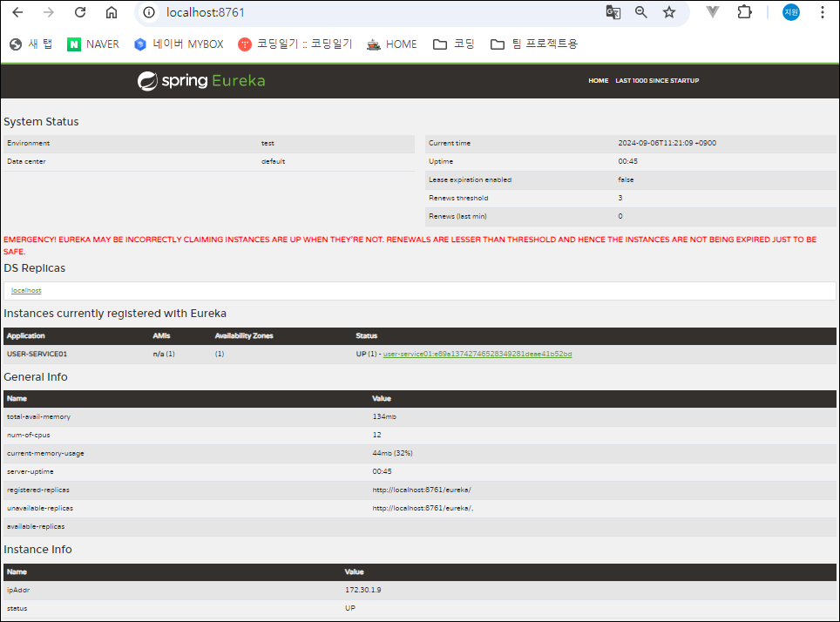Open the 코딩일기 bookmark
840x622 pixels.
[295, 44]
